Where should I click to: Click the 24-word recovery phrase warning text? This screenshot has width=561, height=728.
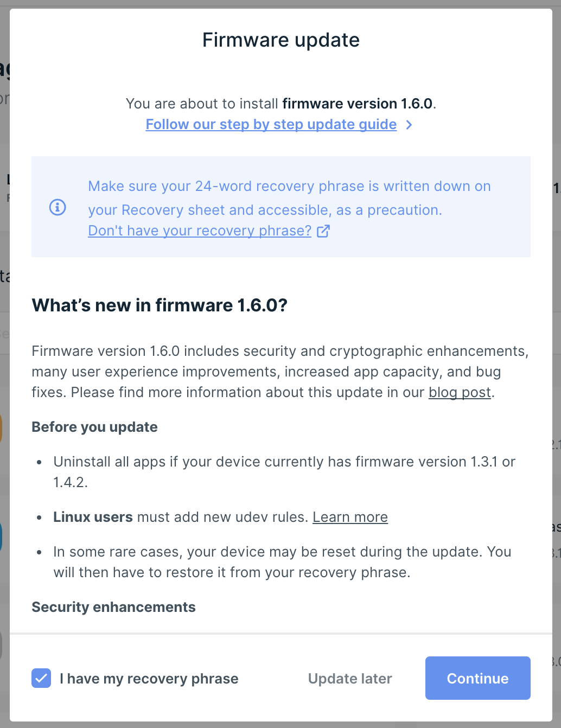[289, 198]
